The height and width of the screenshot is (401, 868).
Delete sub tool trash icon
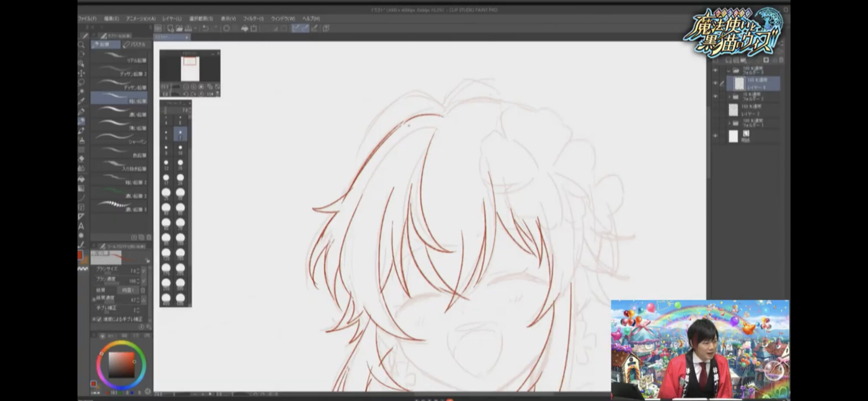coord(149,237)
